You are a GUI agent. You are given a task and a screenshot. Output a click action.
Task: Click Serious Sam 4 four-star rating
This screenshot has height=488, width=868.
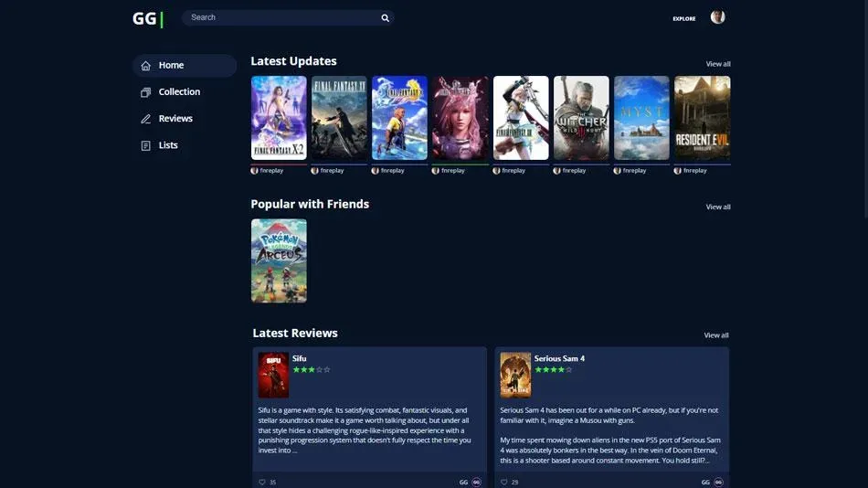[x=553, y=369]
